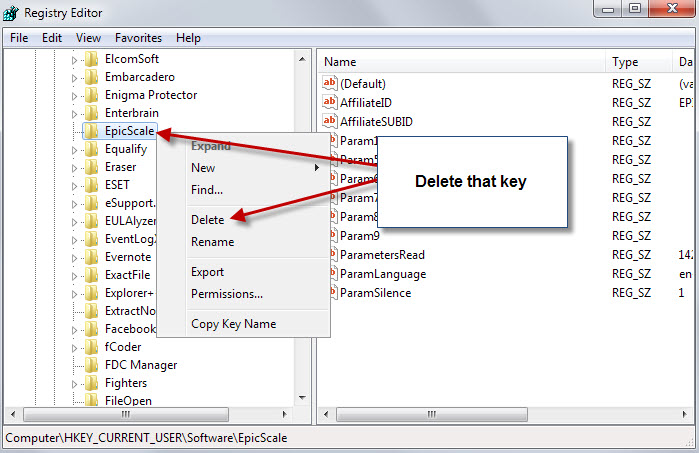The image size is (699, 453).
Task: Select the FDC Manager folder icon
Action: [x=92, y=365]
